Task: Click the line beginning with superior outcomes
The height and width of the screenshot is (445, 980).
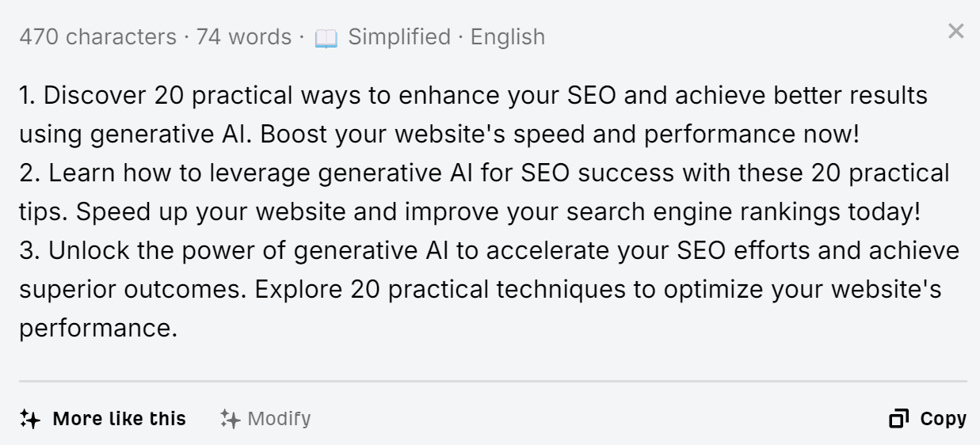Action: click(479, 289)
